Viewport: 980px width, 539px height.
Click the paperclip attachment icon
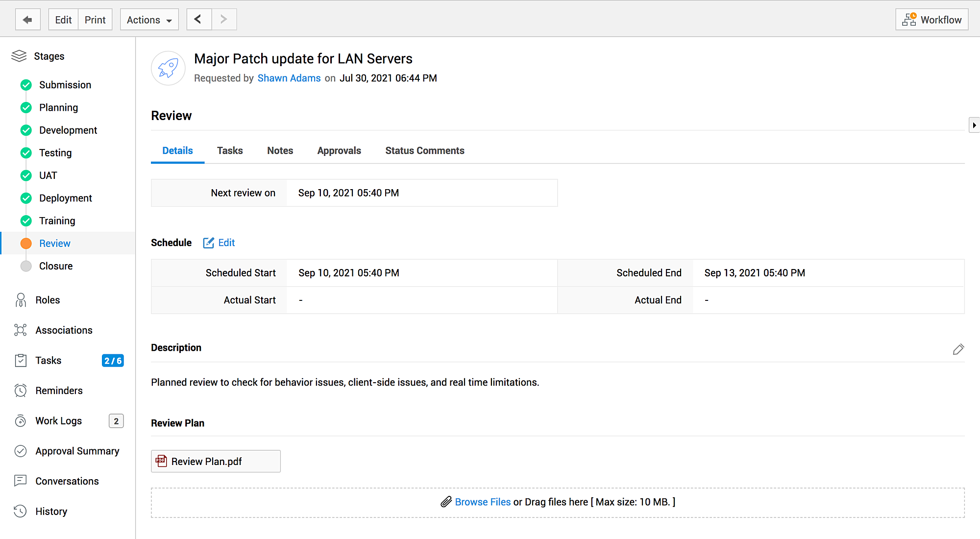click(x=446, y=502)
